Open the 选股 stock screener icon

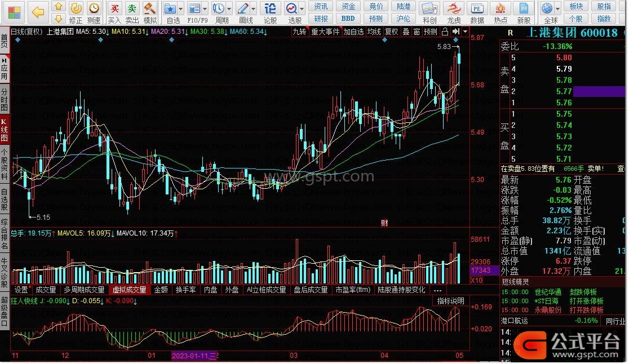point(291,12)
